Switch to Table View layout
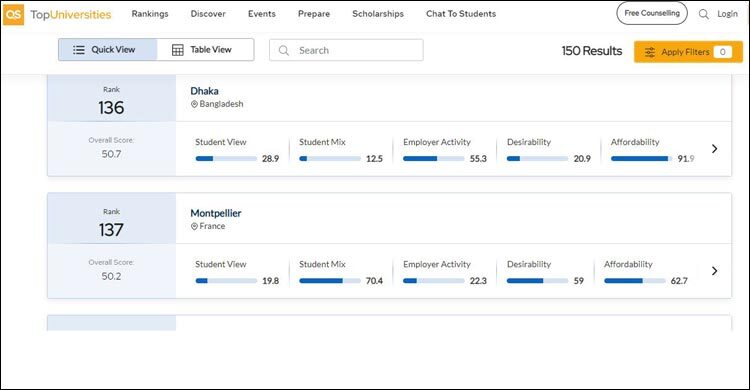750x390 pixels. click(x=205, y=50)
